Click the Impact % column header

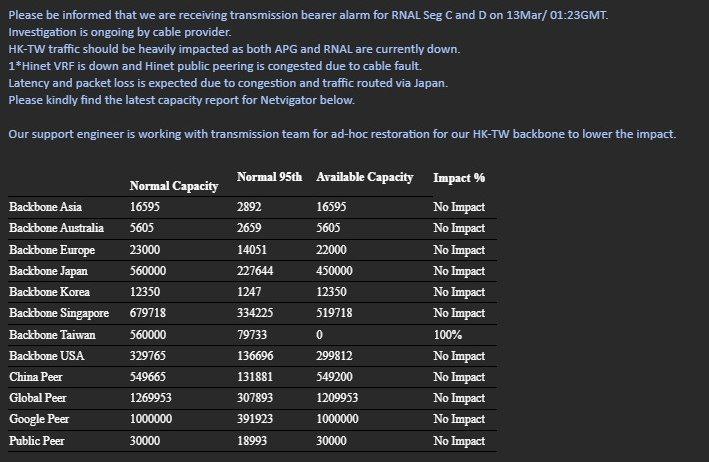click(459, 178)
